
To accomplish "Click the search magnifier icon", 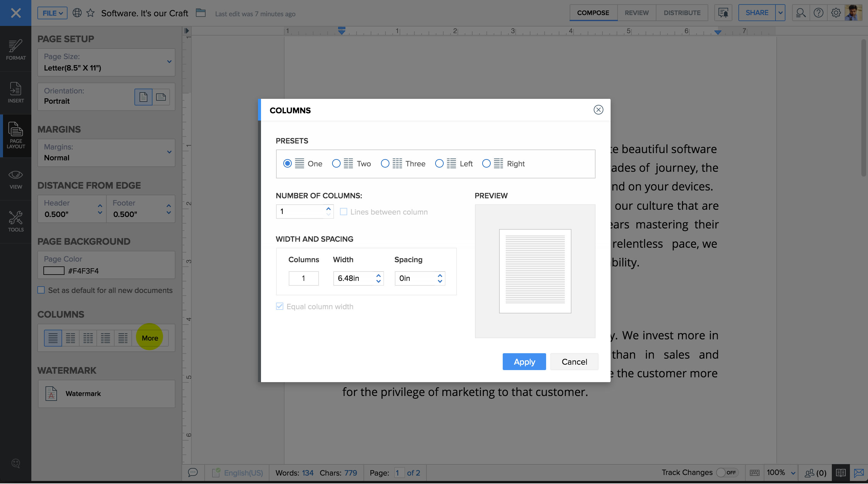I will 800,13.
